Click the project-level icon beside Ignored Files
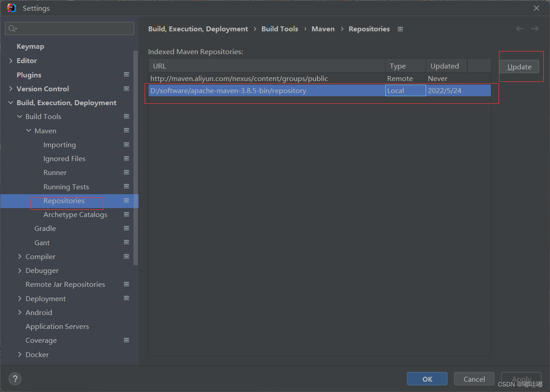 pyautogui.click(x=127, y=158)
